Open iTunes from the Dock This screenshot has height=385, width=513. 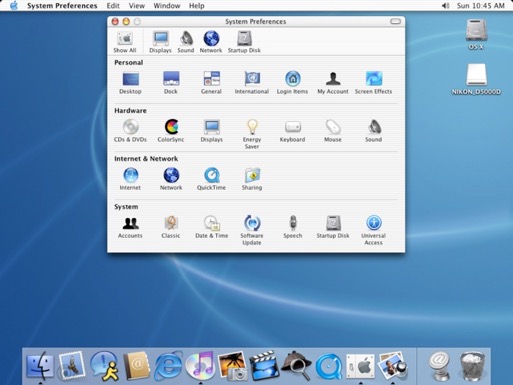click(x=200, y=366)
